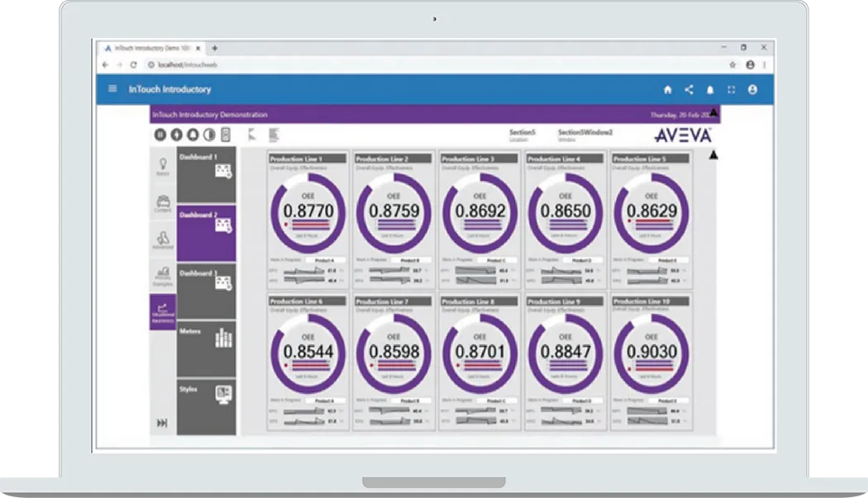Click the Production Line 1 header
868x498 pixels.
tap(308, 159)
